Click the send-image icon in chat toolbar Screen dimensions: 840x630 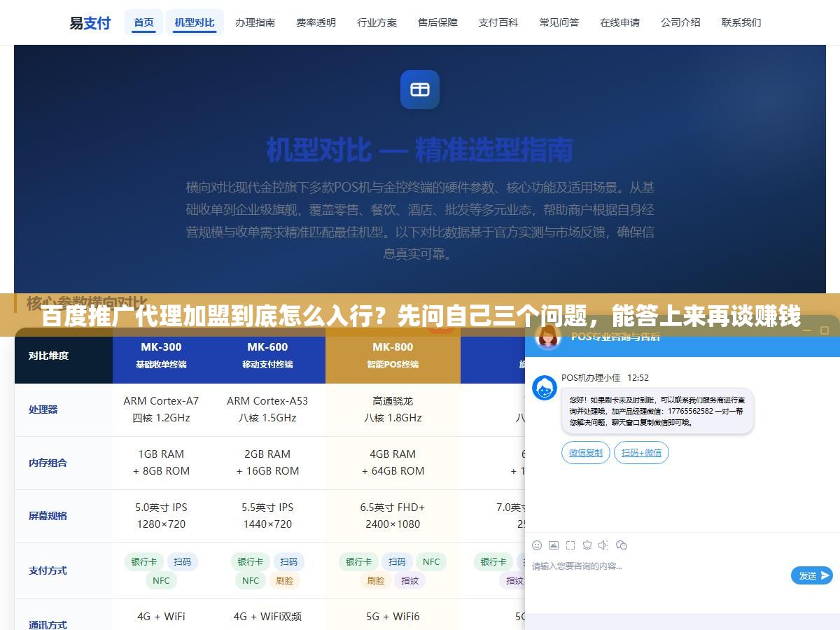click(x=554, y=545)
